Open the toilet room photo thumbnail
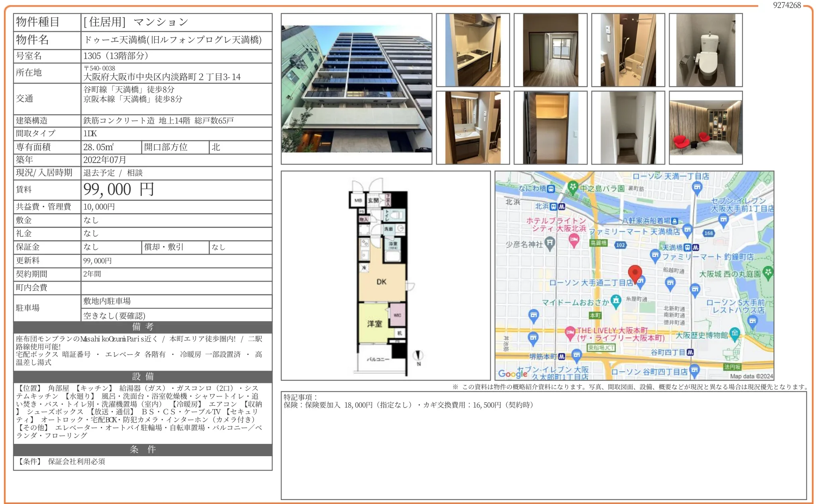Screen dimensions: 819x504 coord(705,50)
